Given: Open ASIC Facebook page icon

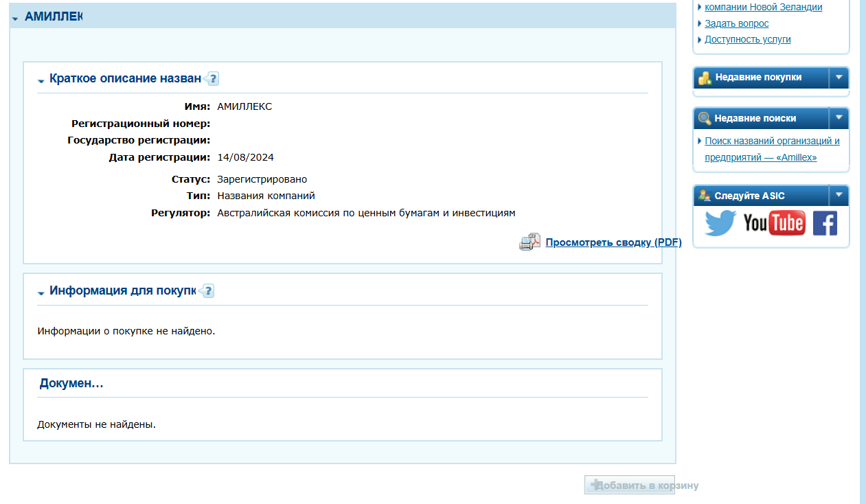Looking at the screenshot, I should (x=825, y=223).
